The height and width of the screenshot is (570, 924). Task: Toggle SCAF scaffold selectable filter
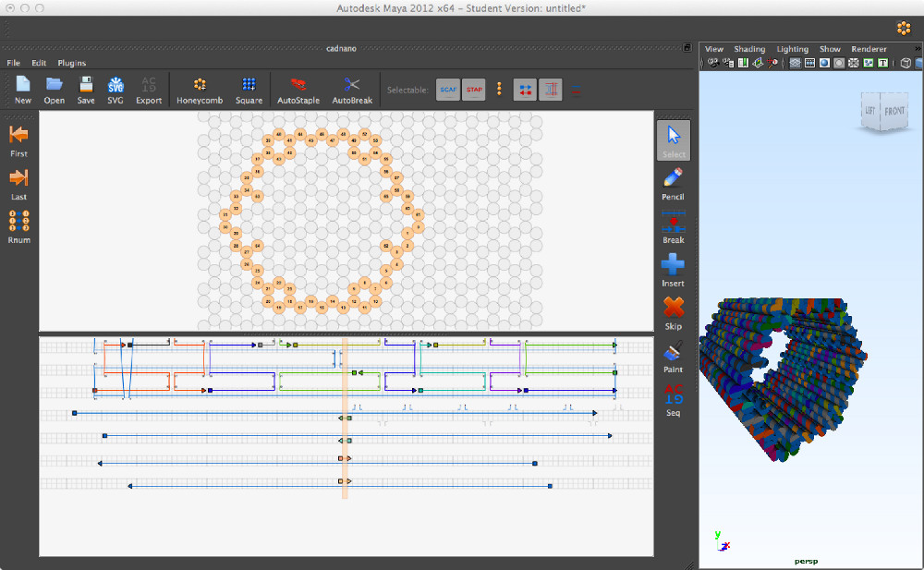[x=448, y=90]
